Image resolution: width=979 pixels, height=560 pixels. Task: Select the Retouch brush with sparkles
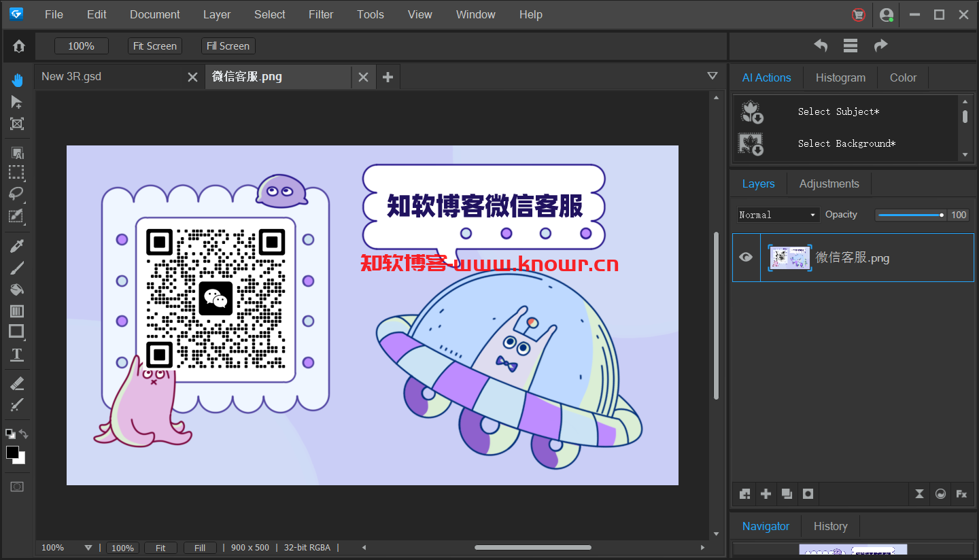point(17,406)
